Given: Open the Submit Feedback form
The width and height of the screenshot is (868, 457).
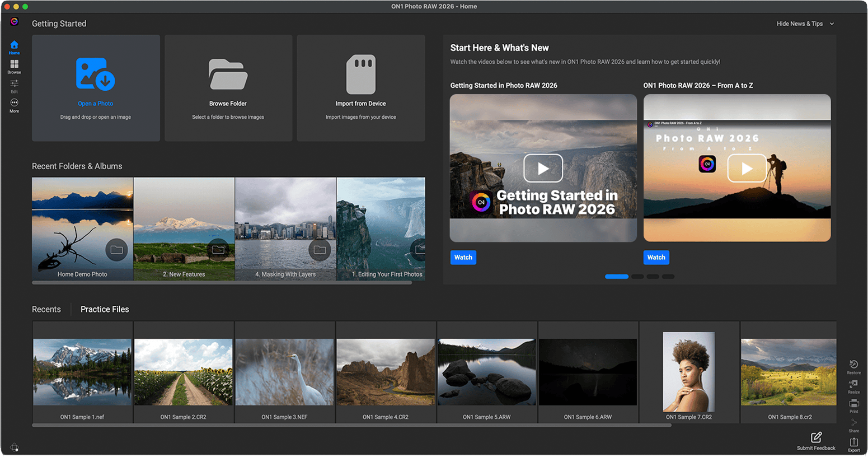Looking at the screenshot, I should tap(817, 441).
